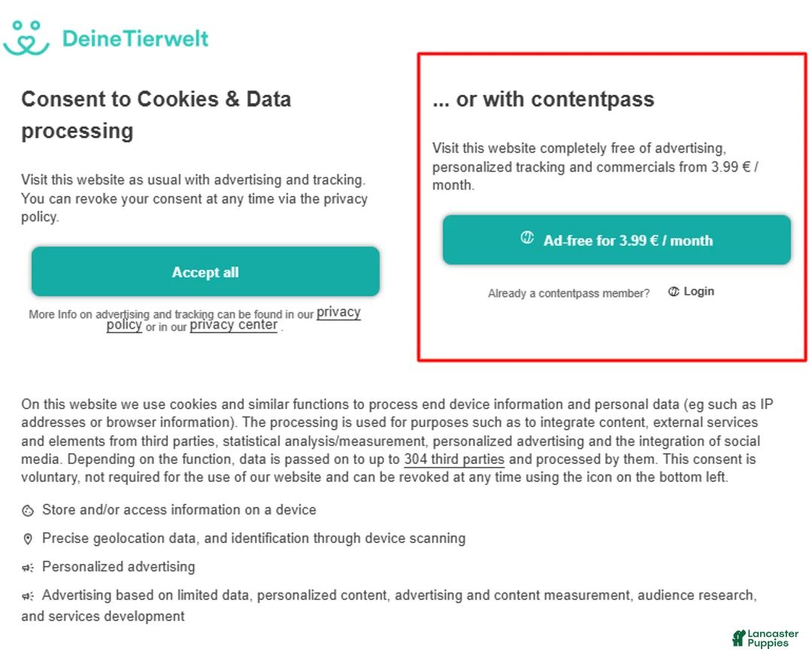Click the contentpass icon beside Login
This screenshot has width=812, height=661.
(674, 292)
